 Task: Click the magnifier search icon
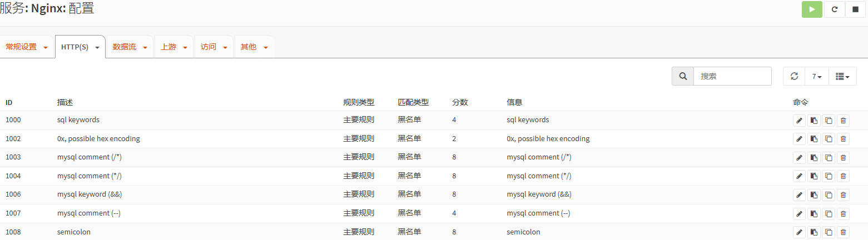[x=683, y=76]
